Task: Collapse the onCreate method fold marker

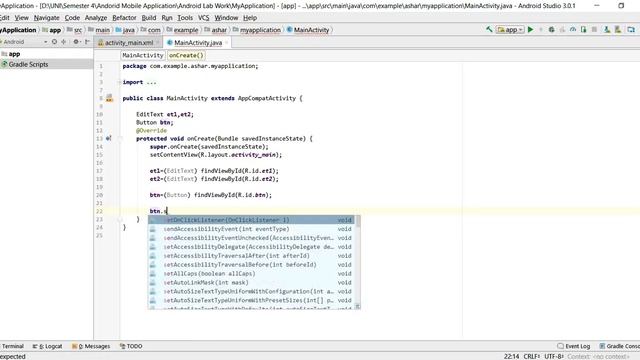Action: point(120,138)
